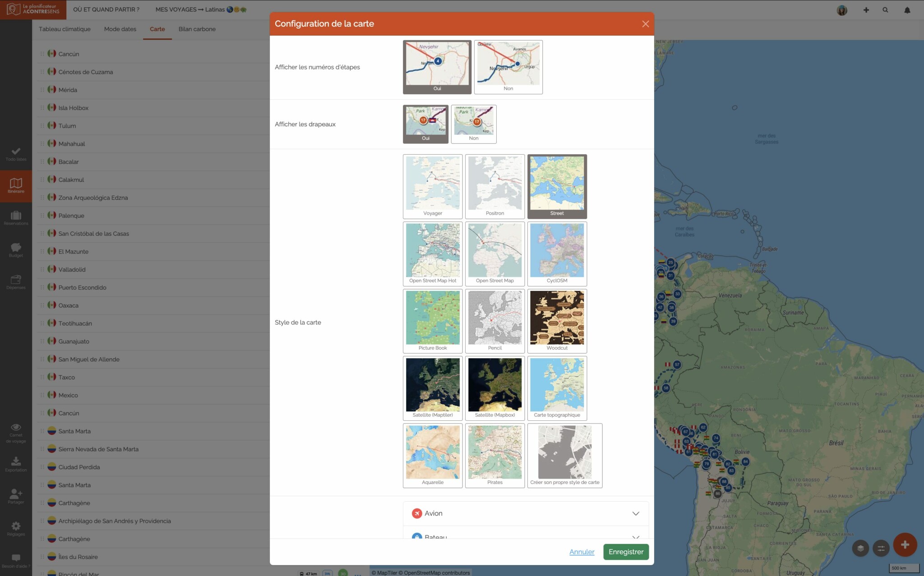The image size is (924, 576).
Task: Open the Dépenses wallet icon
Action: [16, 282]
